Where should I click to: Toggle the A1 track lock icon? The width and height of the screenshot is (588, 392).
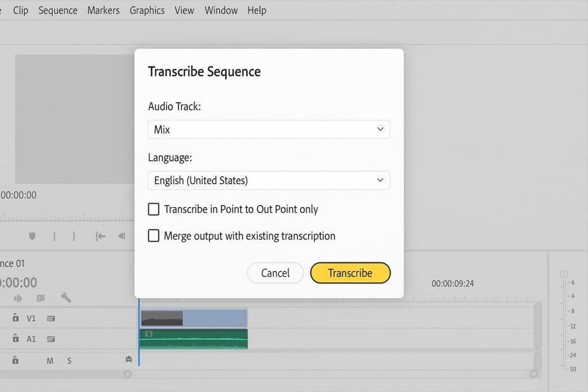(16, 339)
